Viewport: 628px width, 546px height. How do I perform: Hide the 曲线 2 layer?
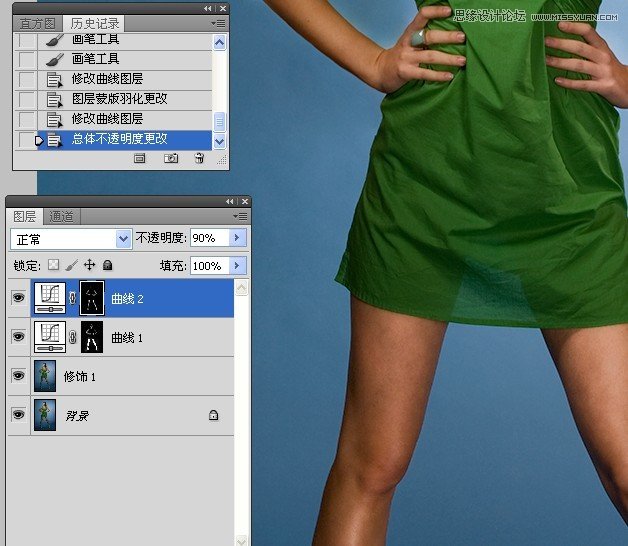coord(18,298)
